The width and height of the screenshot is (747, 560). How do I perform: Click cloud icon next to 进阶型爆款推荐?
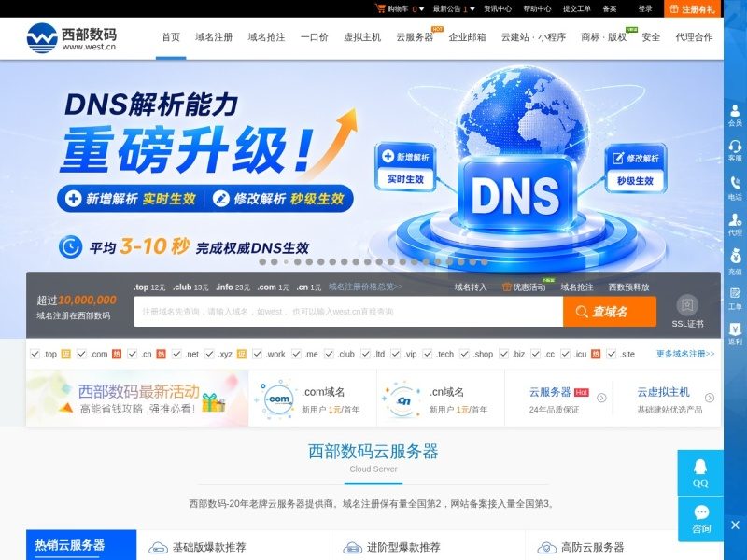coord(353,548)
